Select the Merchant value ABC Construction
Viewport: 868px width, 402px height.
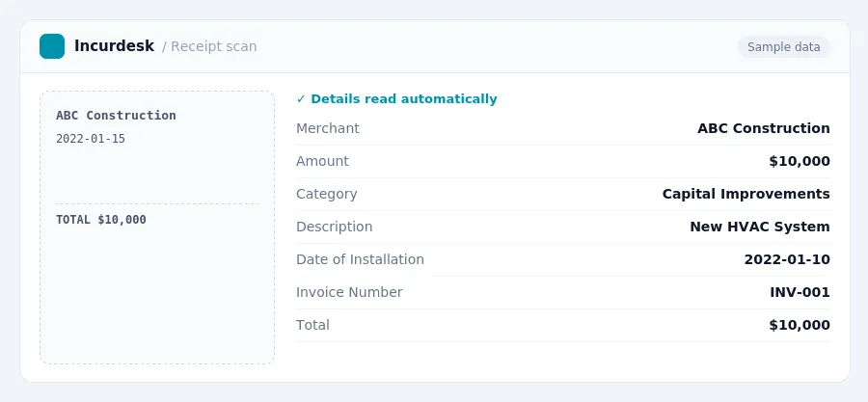(764, 128)
